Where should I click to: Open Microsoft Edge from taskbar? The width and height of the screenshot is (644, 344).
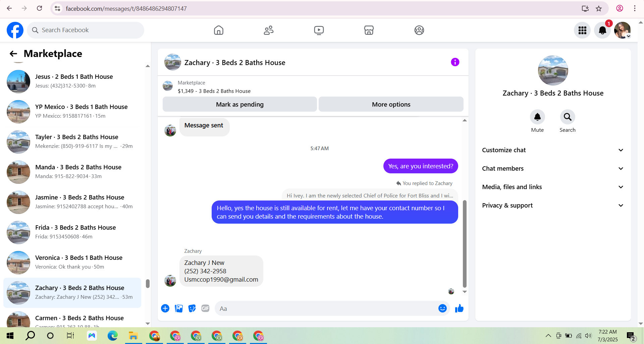[x=112, y=336]
